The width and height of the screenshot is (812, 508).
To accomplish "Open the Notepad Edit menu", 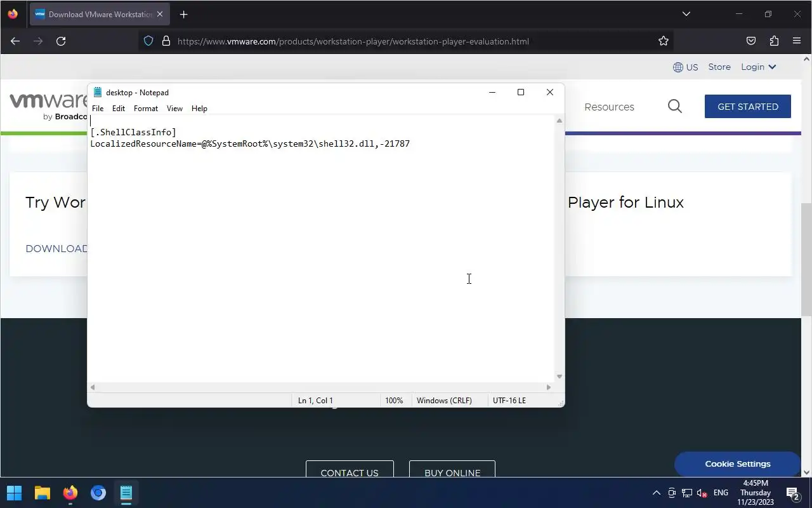I will (x=119, y=109).
